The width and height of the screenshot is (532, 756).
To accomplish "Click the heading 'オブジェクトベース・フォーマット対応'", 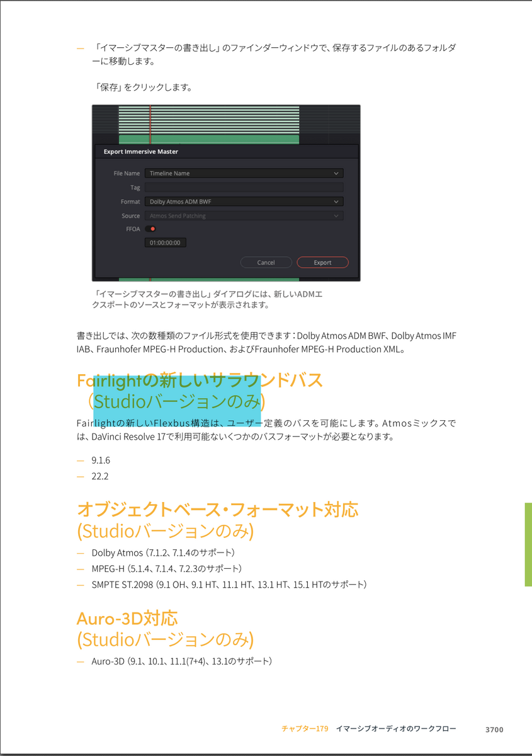I will pos(218,509).
